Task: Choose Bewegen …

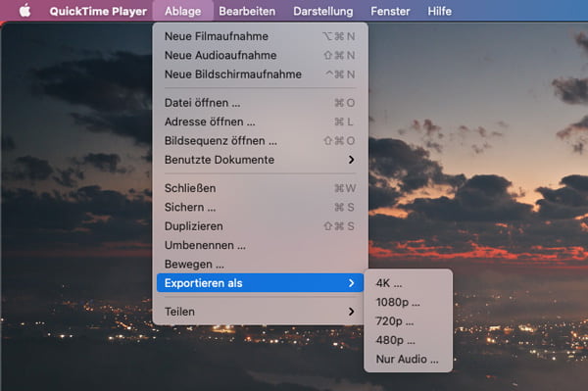Action: [x=260, y=264]
